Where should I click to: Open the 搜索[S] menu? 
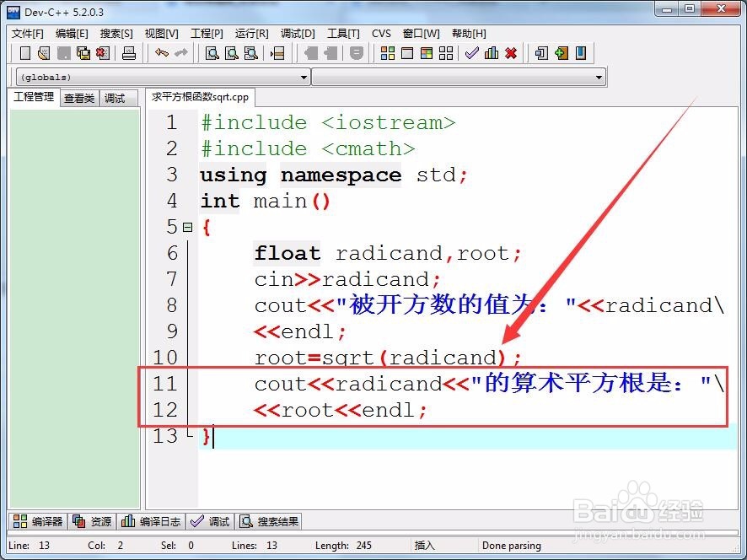[x=116, y=34]
